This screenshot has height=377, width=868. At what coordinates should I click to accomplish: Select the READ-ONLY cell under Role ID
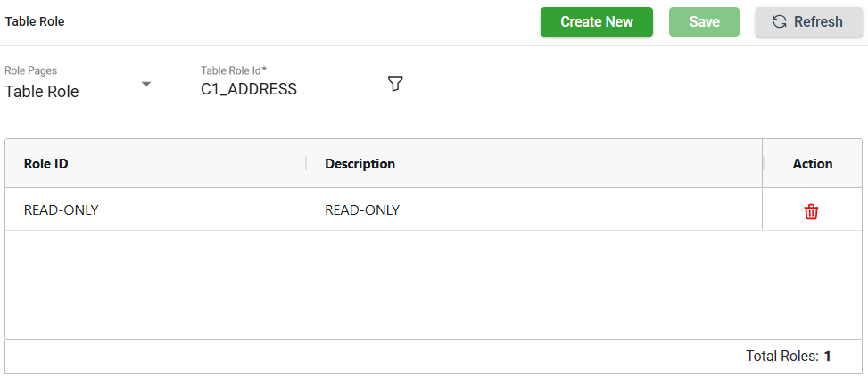tap(61, 210)
